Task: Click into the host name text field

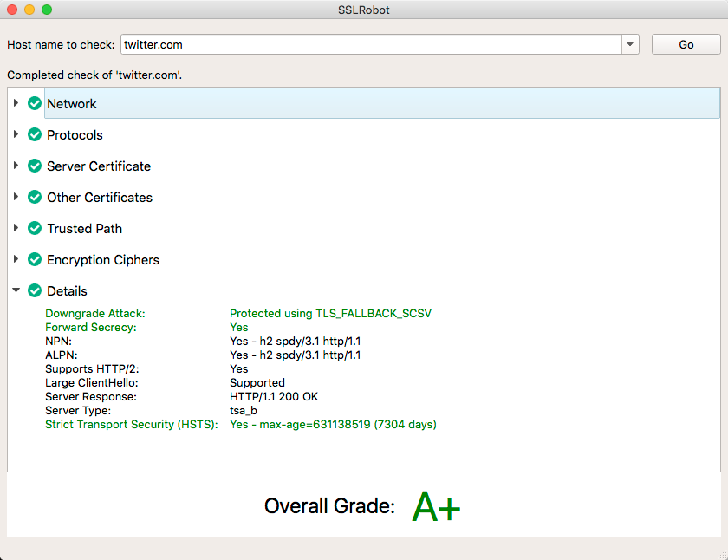Action: click(370, 44)
